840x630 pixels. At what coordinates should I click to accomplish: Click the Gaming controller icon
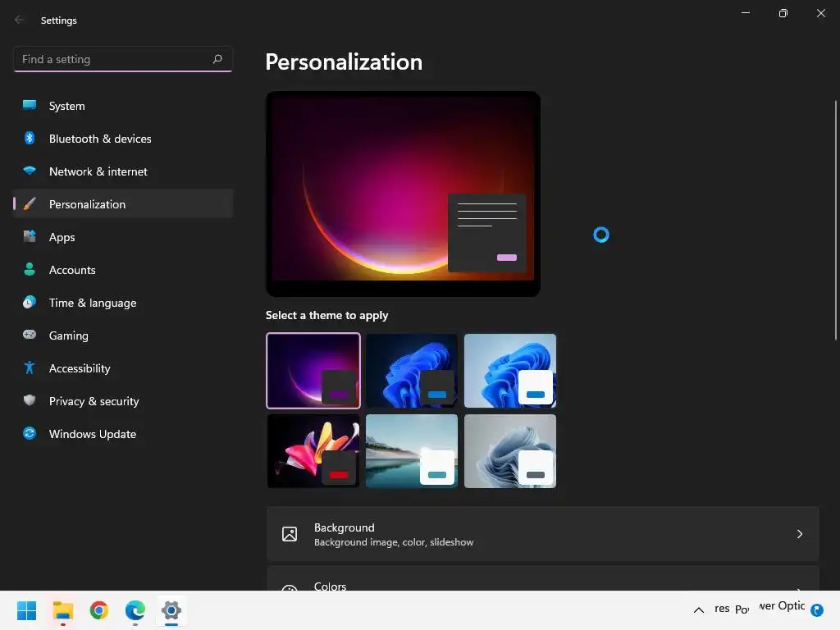click(x=30, y=335)
